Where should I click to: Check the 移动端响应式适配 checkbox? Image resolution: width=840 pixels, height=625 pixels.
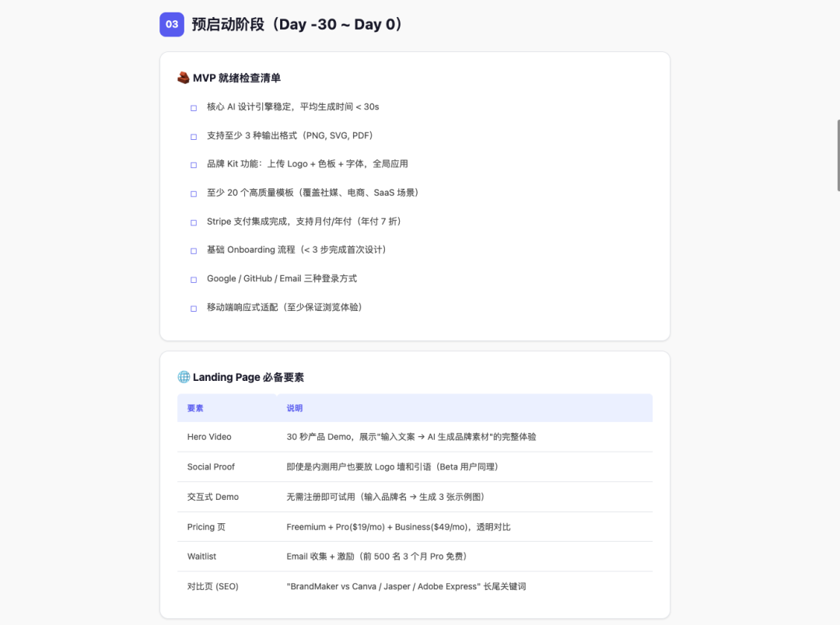coord(194,308)
